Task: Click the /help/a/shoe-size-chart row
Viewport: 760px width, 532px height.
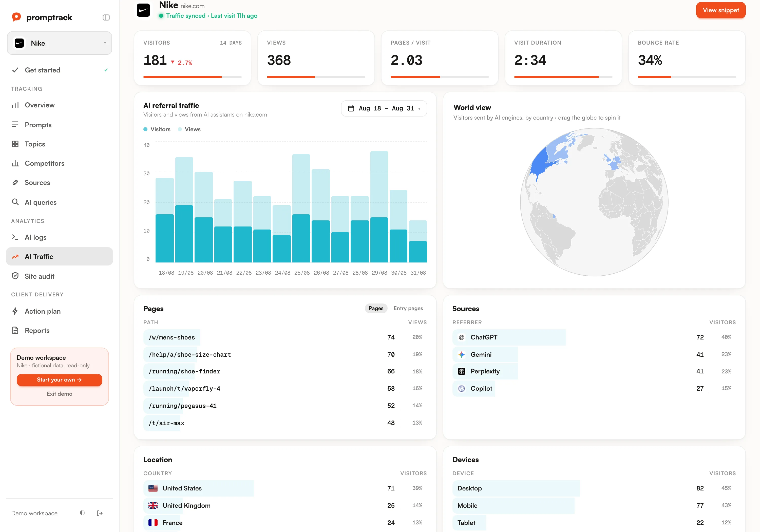Action: (x=285, y=355)
